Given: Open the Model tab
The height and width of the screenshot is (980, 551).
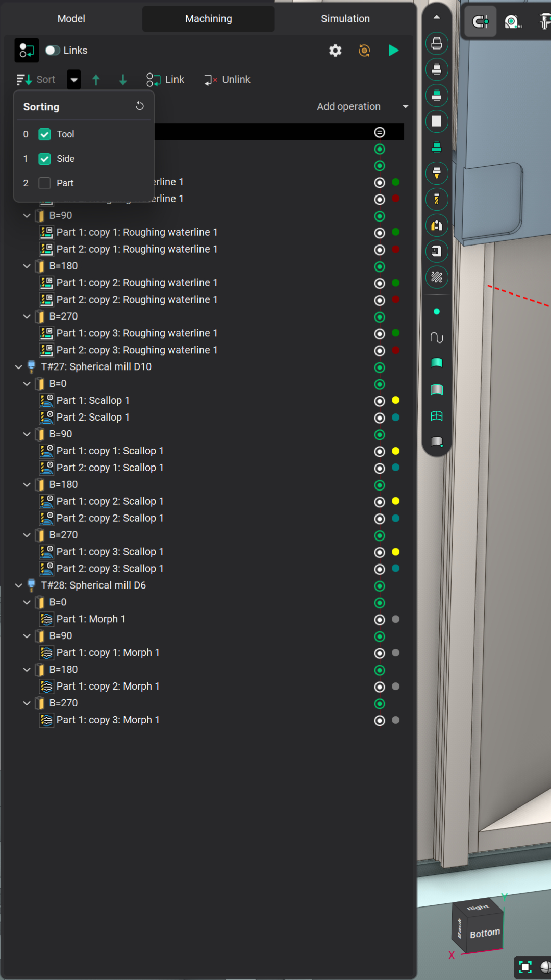Looking at the screenshot, I should tap(71, 19).
